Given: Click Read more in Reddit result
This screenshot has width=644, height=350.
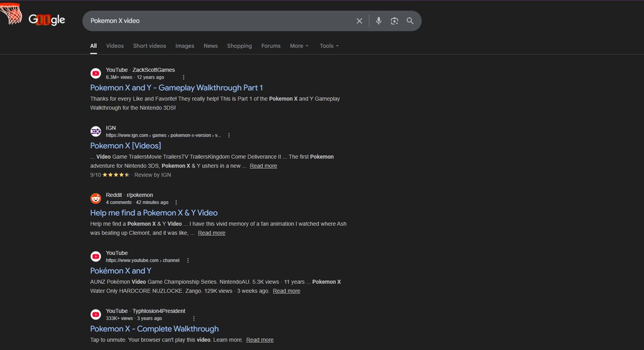Looking at the screenshot, I should coord(212,233).
